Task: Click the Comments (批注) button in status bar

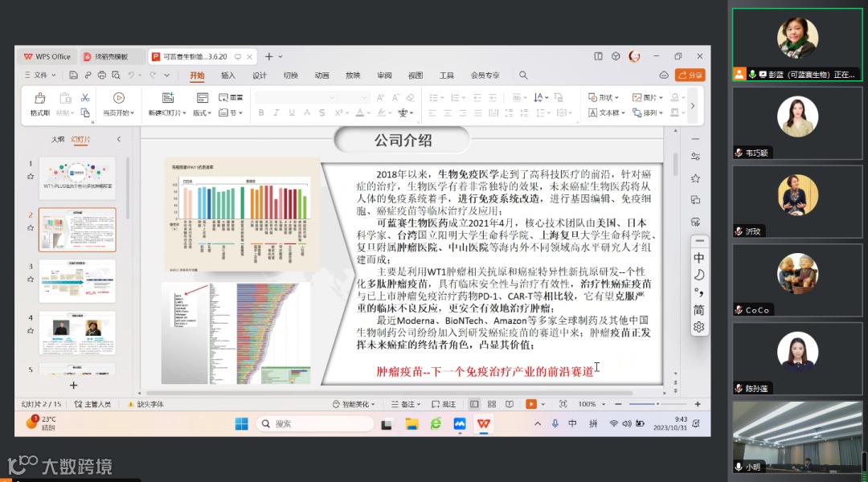Action: pyautogui.click(x=444, y=405)
